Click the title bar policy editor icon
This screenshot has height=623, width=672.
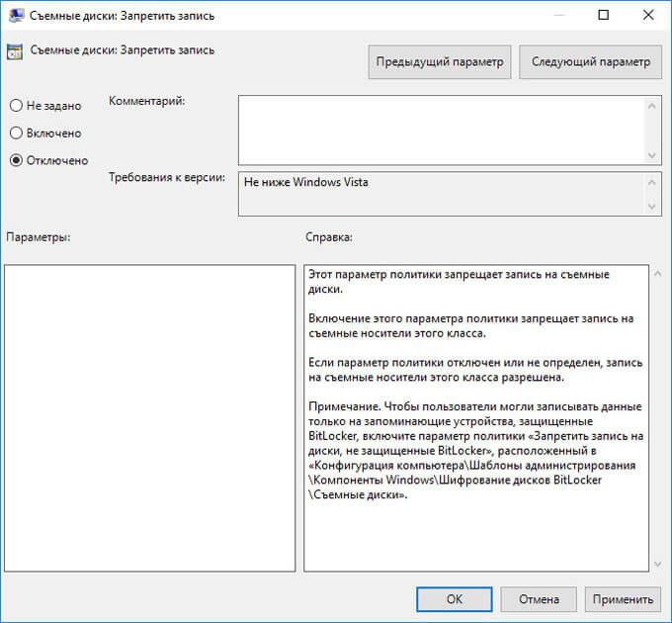(16, 16)
